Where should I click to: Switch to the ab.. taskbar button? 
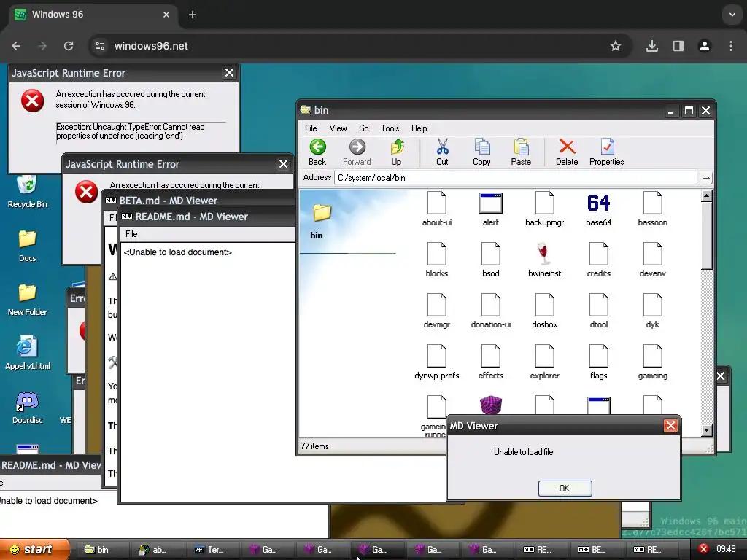pos(158,550)
